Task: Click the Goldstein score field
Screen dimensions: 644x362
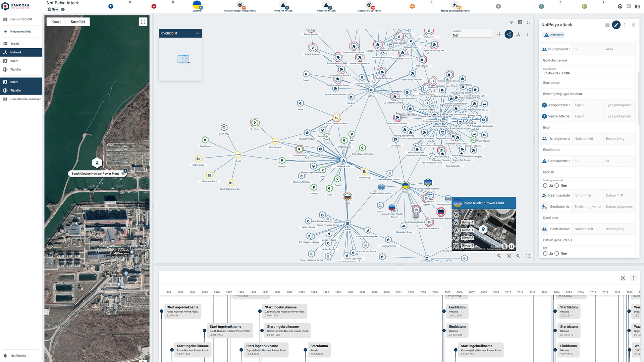Action: 588,60
